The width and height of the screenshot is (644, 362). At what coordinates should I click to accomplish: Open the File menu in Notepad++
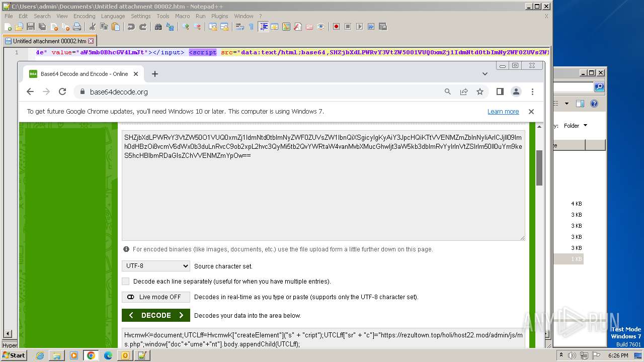tap(9, 16)
